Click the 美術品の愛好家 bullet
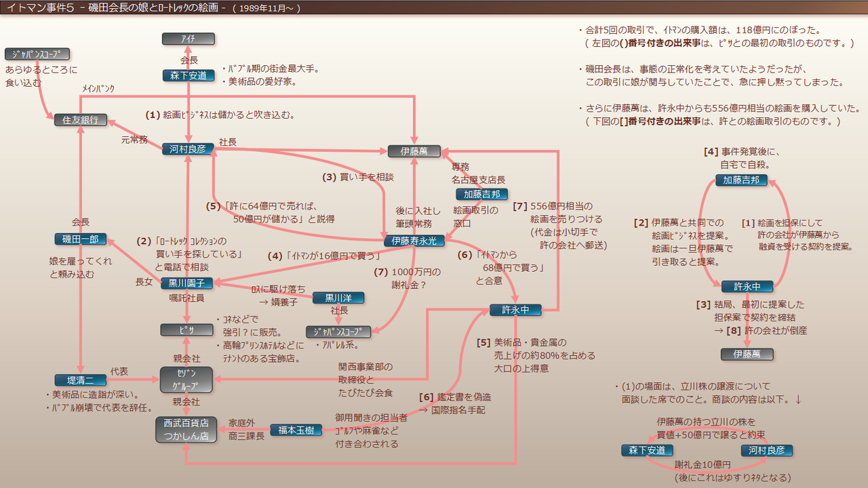The width and height of the screenshot is (868, 488). tap(258, 81)
